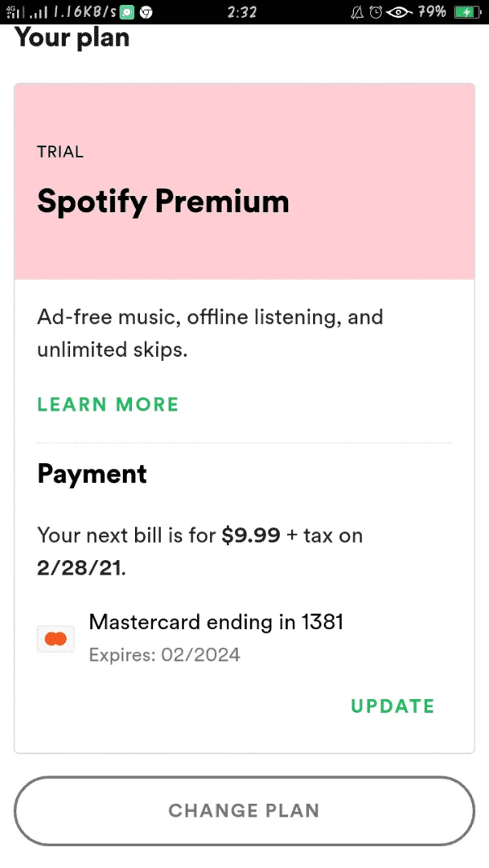Tap the Expires 02/2024 text

coord(165,655)
